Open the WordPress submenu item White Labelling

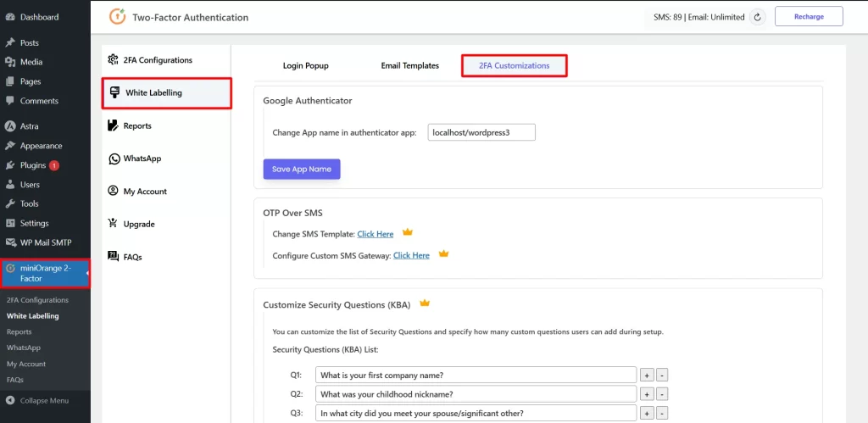click(33, 316)
